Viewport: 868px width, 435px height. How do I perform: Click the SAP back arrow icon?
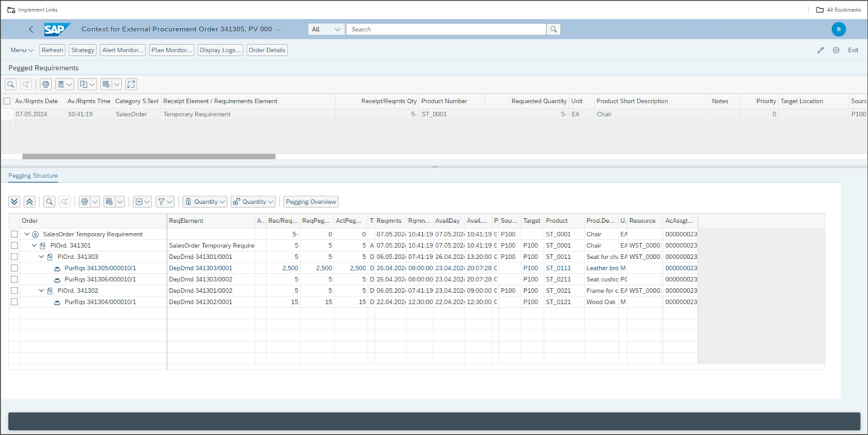click(x=31, y=29)
